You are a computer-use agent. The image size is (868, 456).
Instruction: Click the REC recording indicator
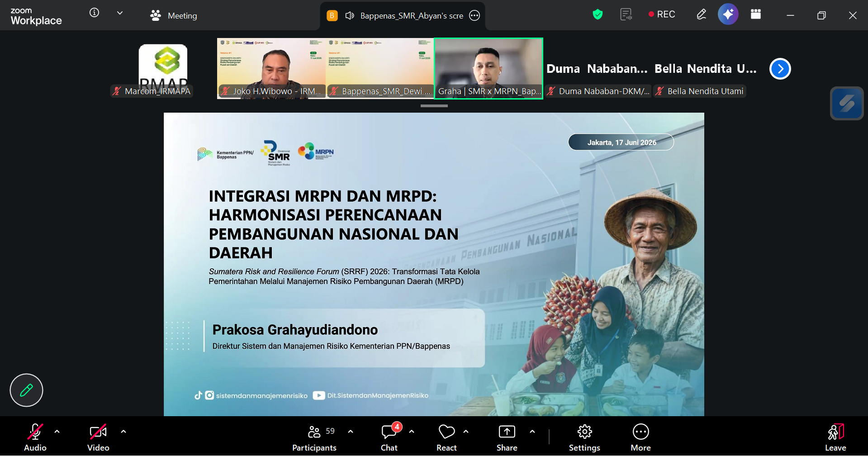pos(662,14)
